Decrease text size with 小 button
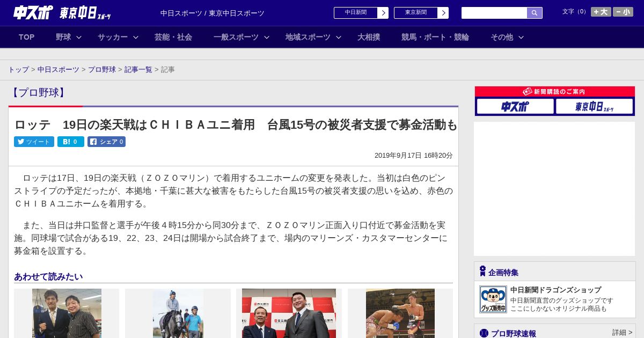The width and height of the screenshot is (644, 338). 623,12
